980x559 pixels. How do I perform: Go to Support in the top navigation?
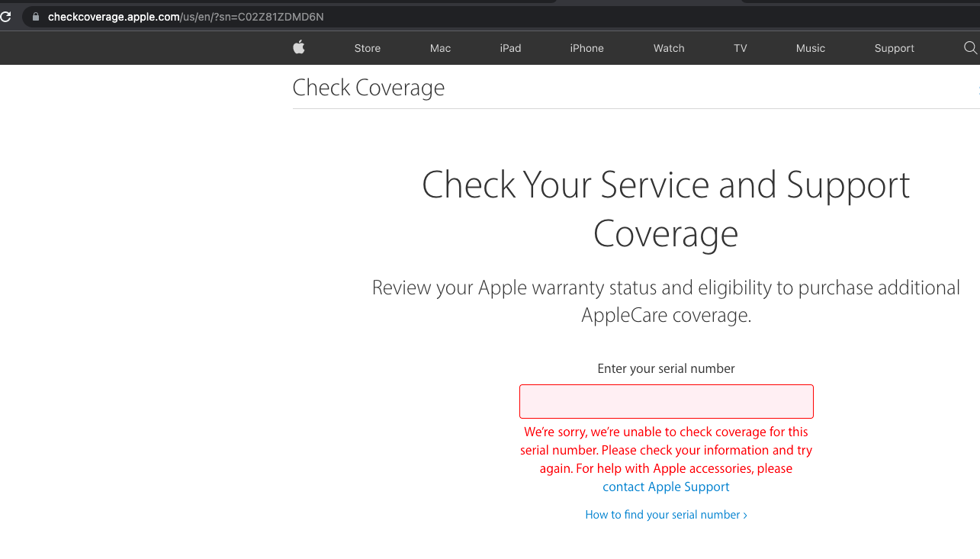894,48
